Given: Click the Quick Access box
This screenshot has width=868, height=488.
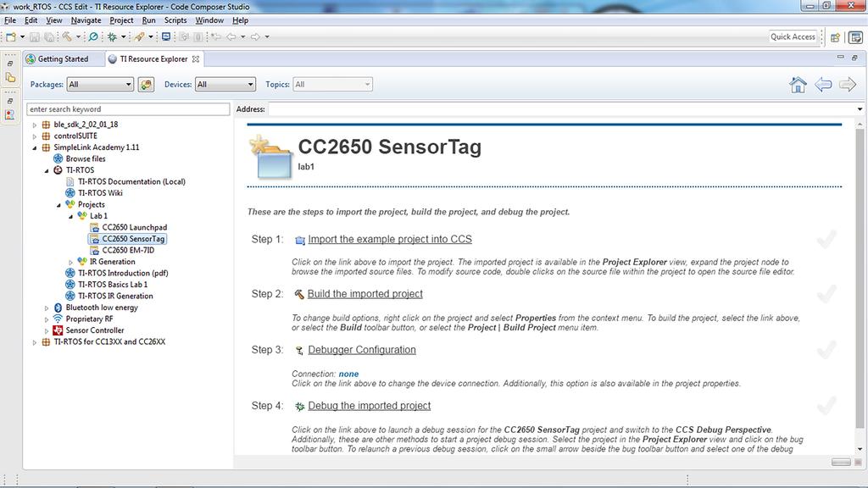Looking at the screenshot, I should 793,36.
